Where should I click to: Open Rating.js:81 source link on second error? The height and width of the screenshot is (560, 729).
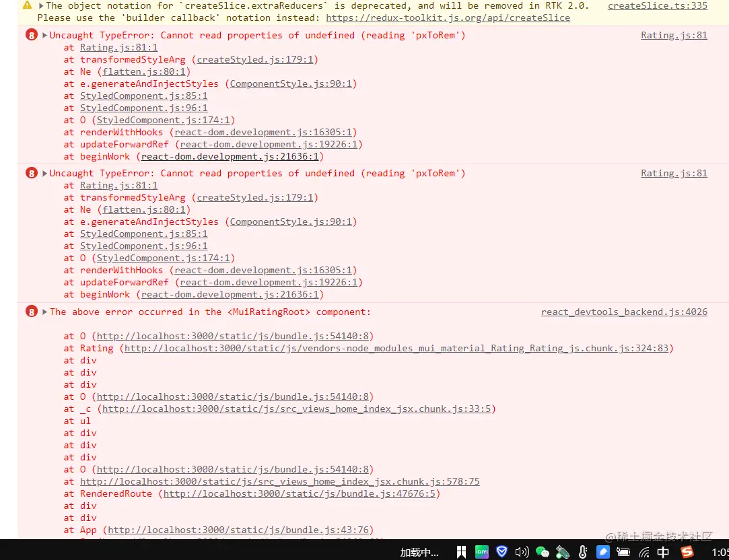coord(674,173)
